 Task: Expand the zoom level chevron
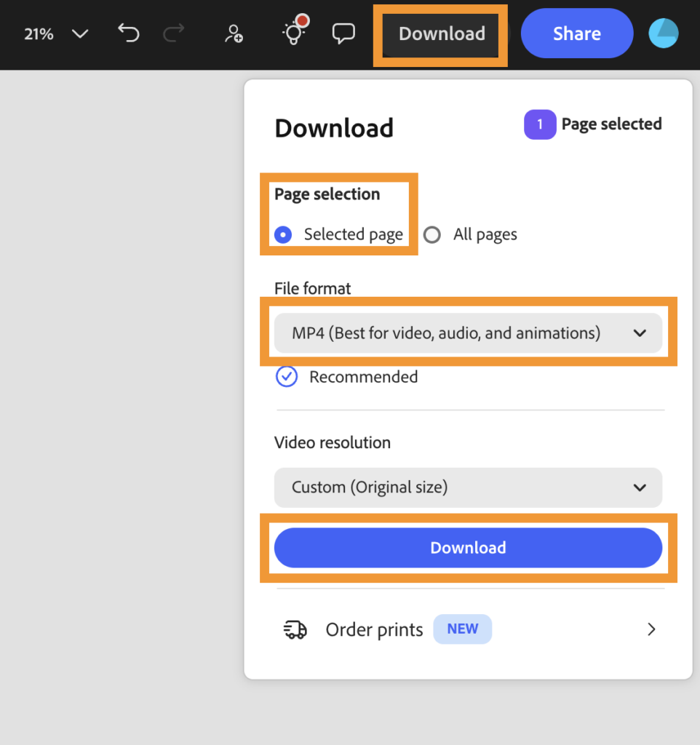[x=80, y=34]
